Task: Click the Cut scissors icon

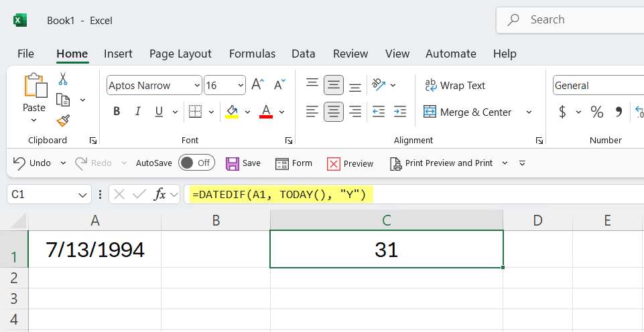Action: pyautogui.click(x=63, y=78)
